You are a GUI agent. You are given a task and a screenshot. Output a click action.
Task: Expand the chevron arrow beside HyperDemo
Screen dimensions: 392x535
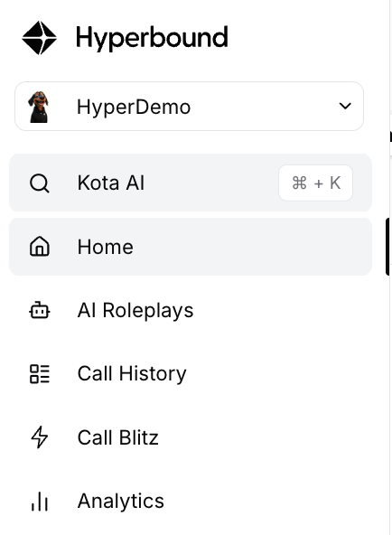[345, 106]
